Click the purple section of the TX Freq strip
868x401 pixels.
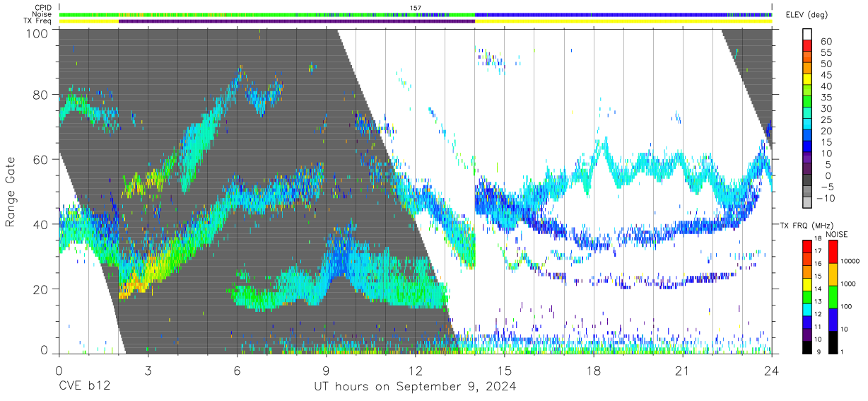[297, 21]
